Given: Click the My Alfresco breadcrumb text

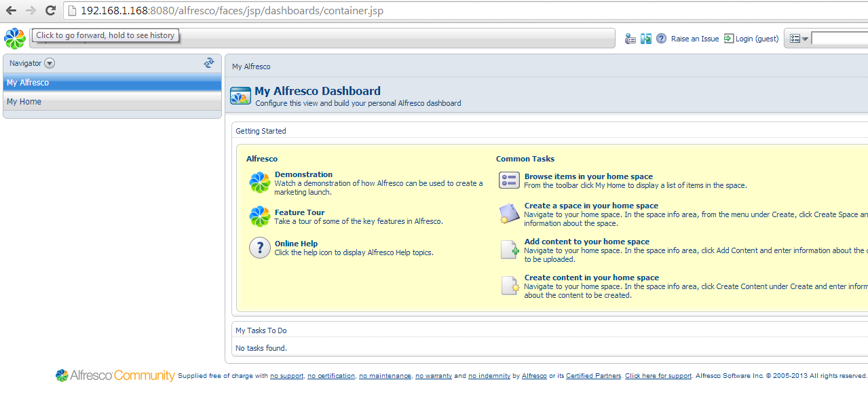Looking at the screenshot, I should pyautogui.click(x=251, y=66).
